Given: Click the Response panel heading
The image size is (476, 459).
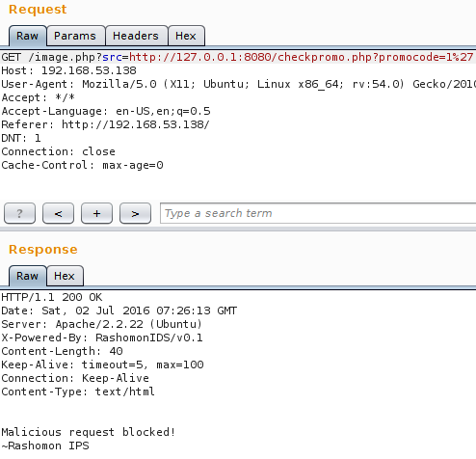Looking at the screenshot, I should point(43,250).
